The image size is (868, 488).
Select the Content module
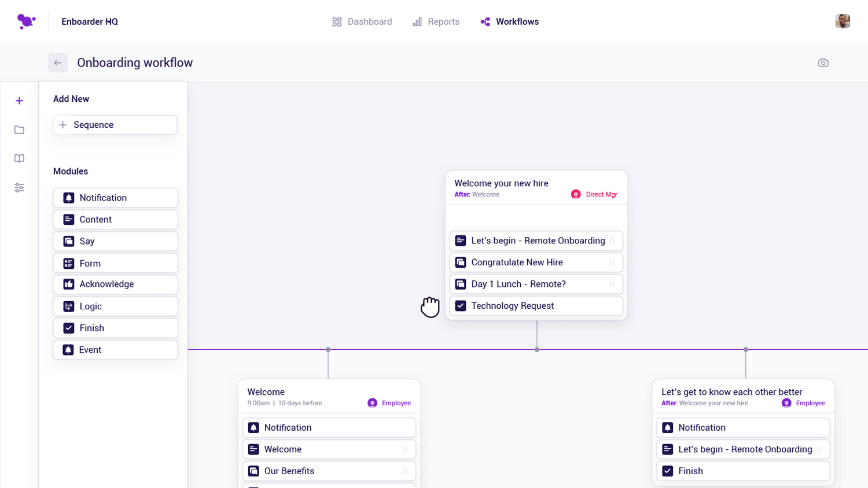(116, 220)
